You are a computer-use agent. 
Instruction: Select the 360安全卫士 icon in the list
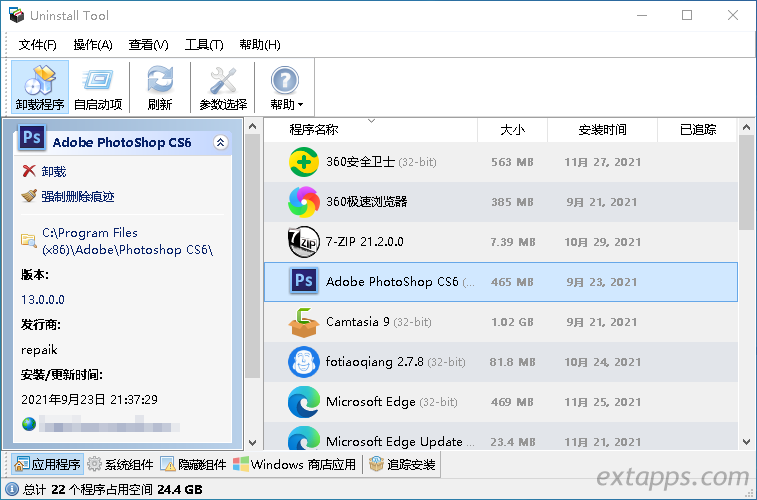click(304, 162)
